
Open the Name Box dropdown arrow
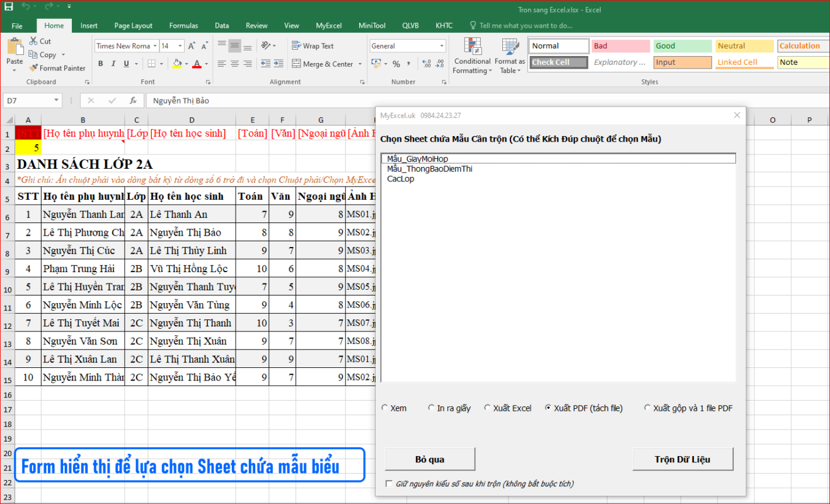coord(57,100)
